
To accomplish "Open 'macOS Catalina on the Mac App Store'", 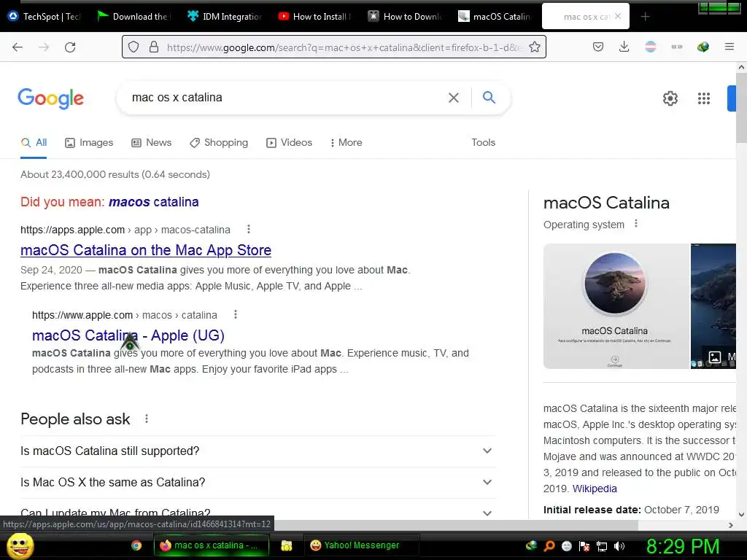I will click(x=146, y=250).
